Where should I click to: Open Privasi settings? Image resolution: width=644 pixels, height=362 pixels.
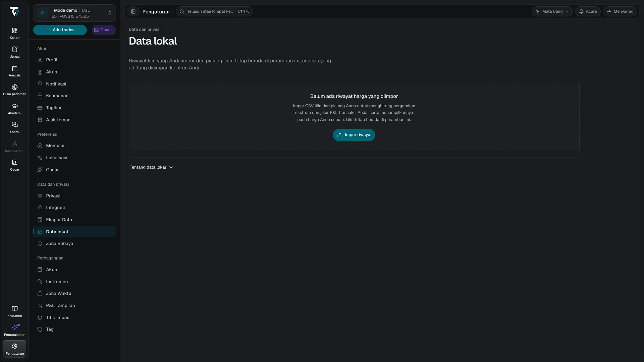point(74,196)
